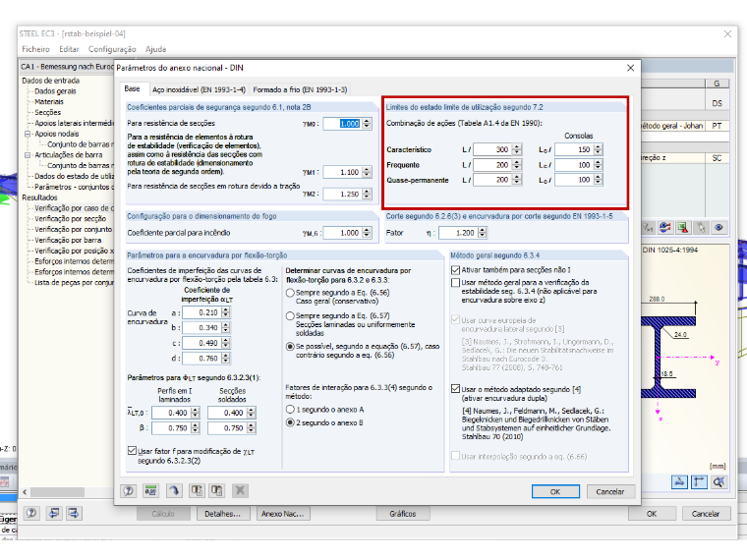Enable 'Ativar também para secções não I' checkbox

coord(455,270)
